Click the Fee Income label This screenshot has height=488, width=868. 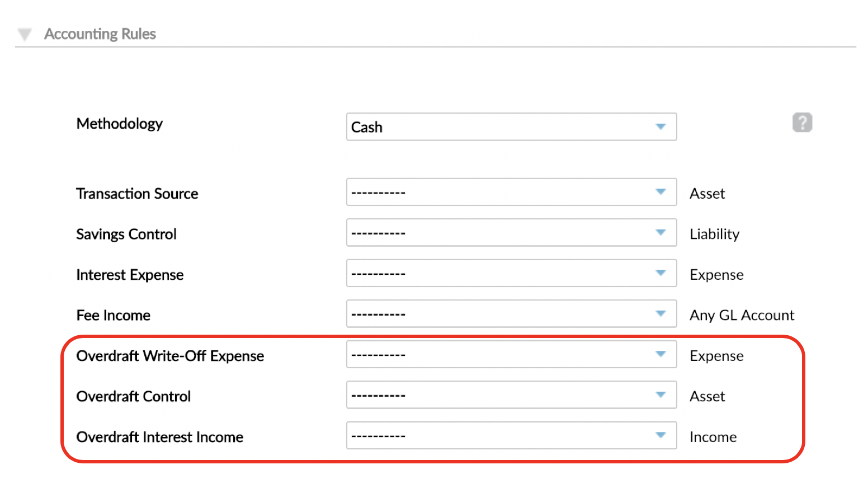[114, 316]
